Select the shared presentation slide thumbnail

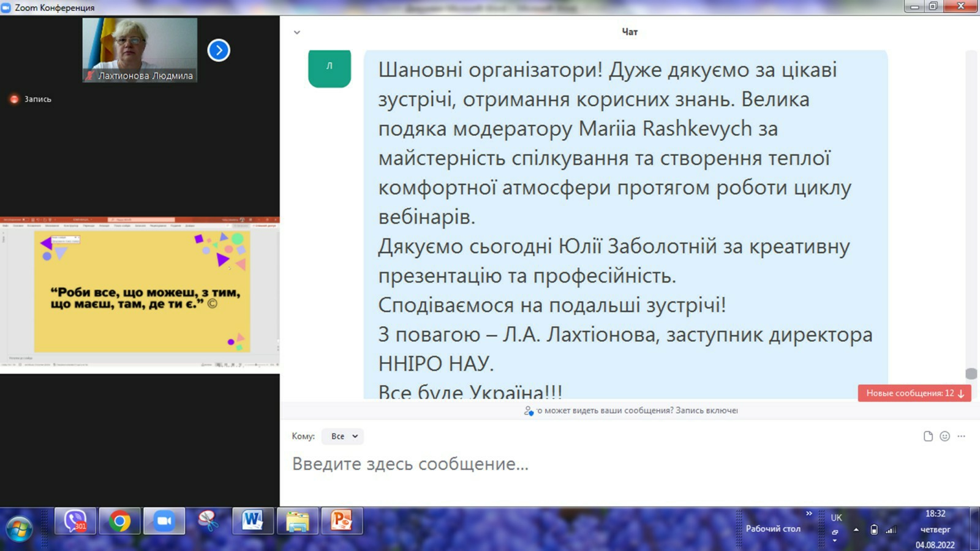141,292
